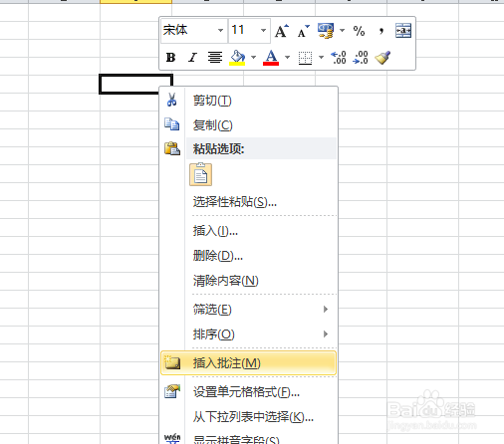Open 设置单元格格式(F)... dialog
The image size is (504, 444).
pyautogui.click(x=248, y=392)
